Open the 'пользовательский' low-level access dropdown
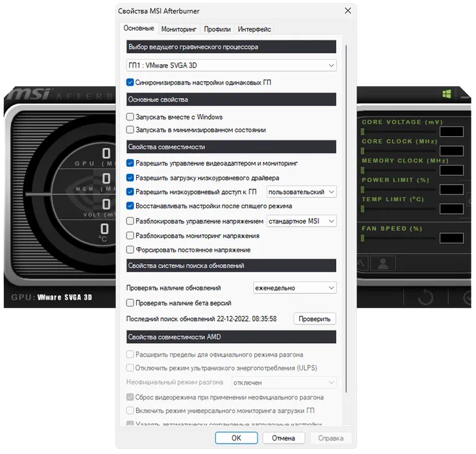 point(302,192)
